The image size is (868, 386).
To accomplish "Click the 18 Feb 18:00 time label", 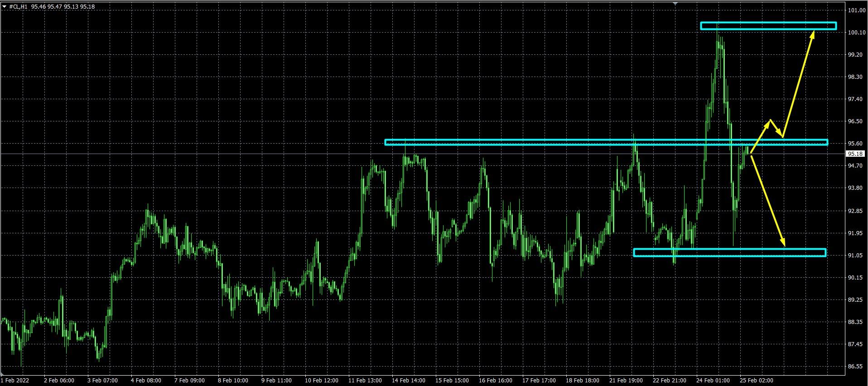I will pyautogui.click(x=583, y=381).
